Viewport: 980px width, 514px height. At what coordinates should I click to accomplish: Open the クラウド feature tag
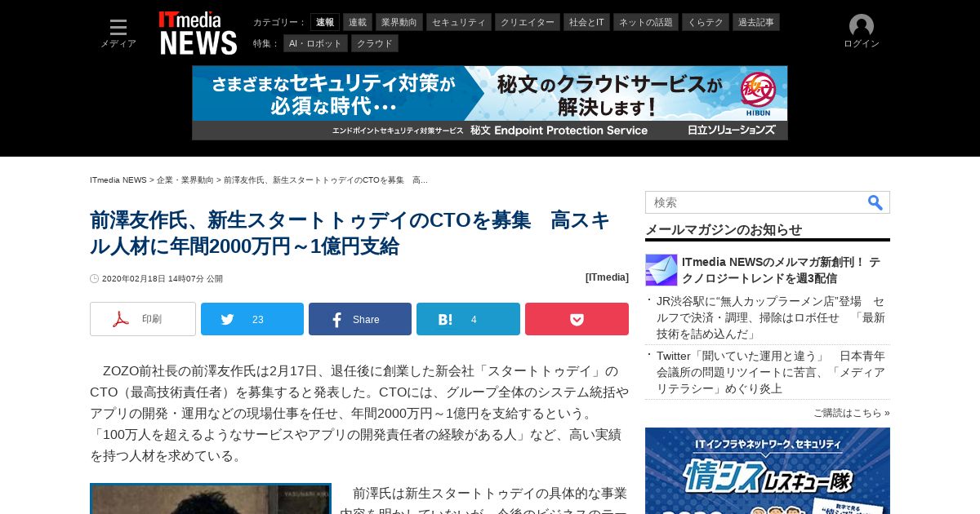tap(375, 43)
